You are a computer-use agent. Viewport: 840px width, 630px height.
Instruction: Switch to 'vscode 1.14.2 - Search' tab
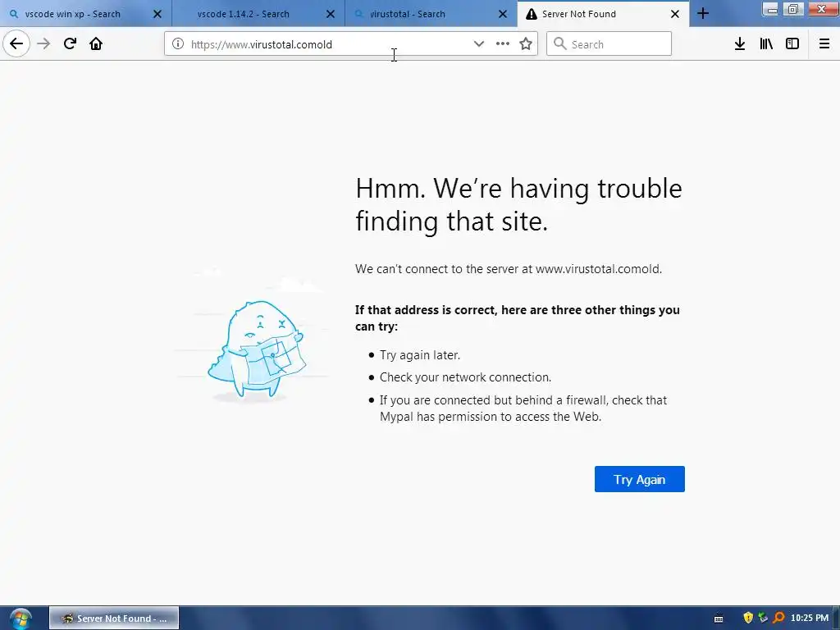coord(258,14)
